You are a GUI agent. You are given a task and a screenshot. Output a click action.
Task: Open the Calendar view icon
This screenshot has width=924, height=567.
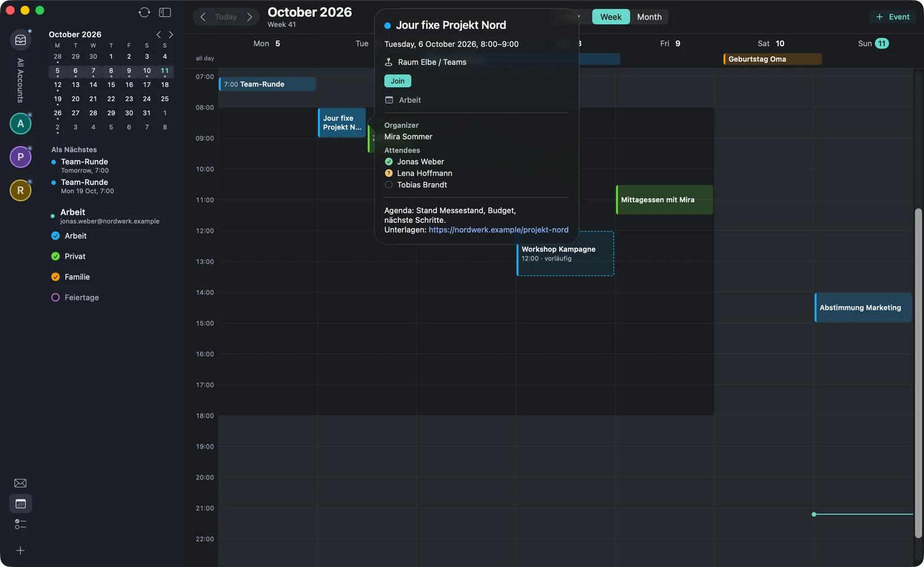21,504
